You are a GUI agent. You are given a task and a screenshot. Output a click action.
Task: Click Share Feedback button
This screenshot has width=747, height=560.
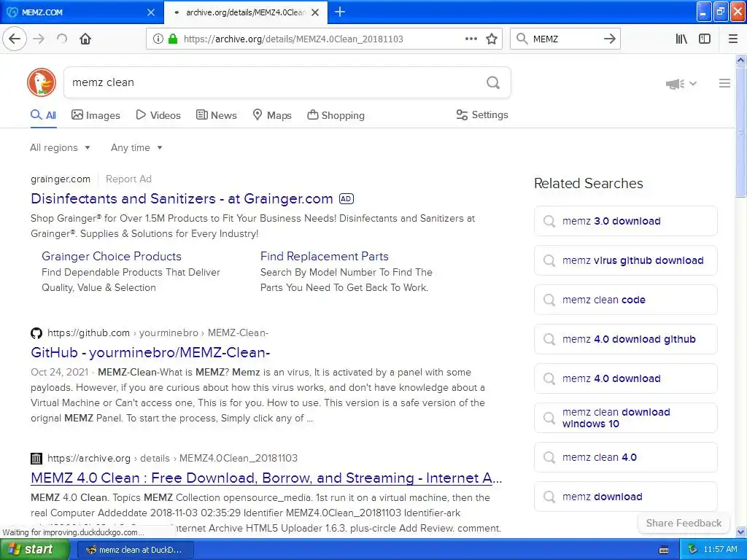(684, 523)
